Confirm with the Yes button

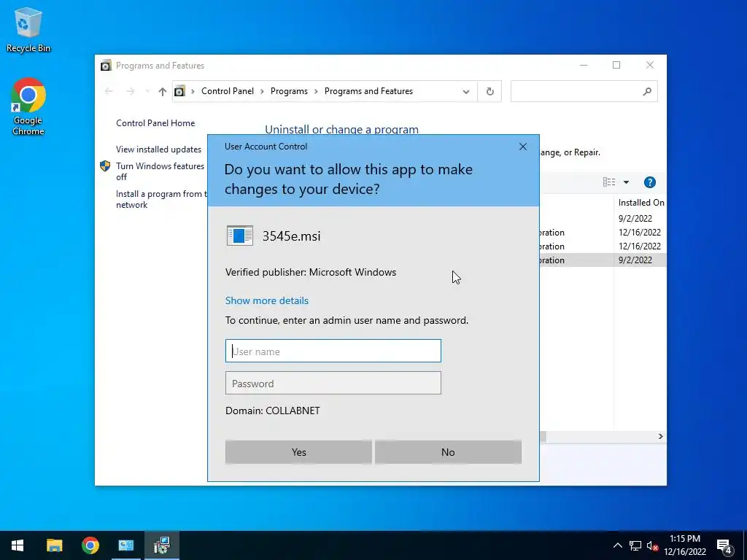pyautogui.click(x=298, y=452)
